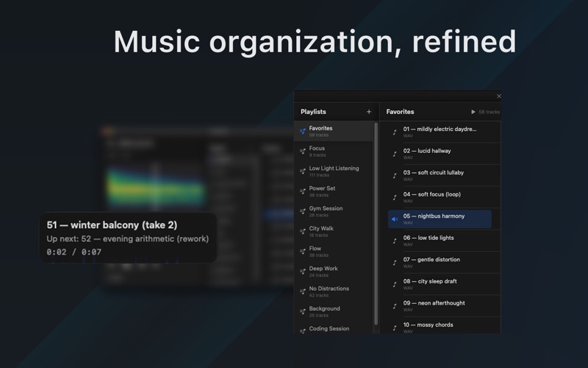The height and width of the screenshot is (368, 588).
Task: Click the Favorites heading above the track list
Action: pos(400,112)
